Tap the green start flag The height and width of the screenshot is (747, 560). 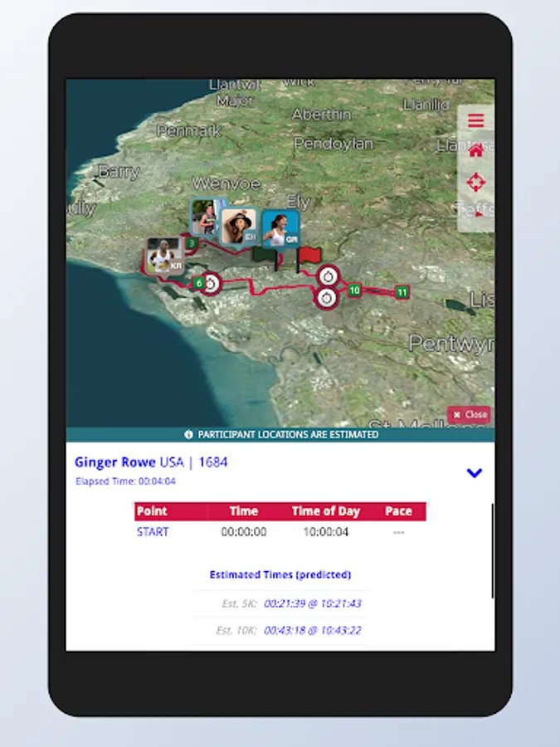[266, 257]
